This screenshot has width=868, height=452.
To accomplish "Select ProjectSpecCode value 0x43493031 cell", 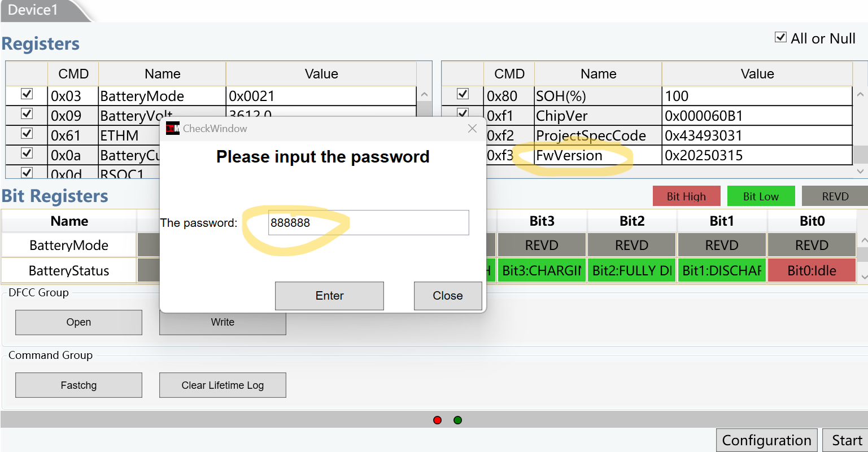I will click(x=757, y=135).
